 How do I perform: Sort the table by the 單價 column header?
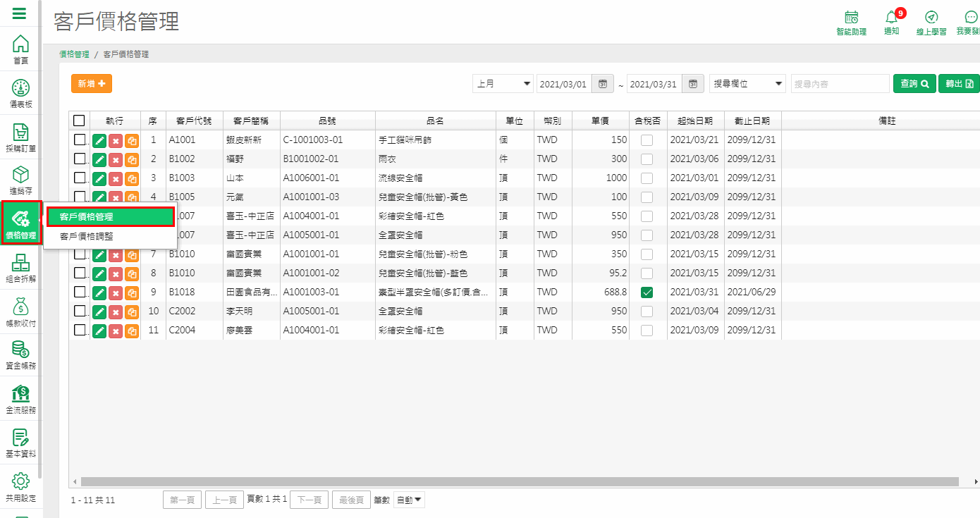pyautogui.click(x=600, y=121)
